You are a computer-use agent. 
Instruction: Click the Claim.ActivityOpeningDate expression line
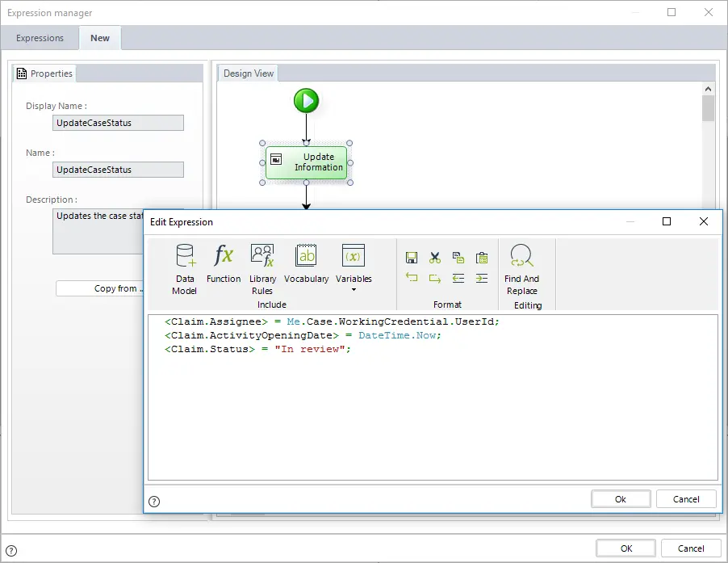point(303,335)
